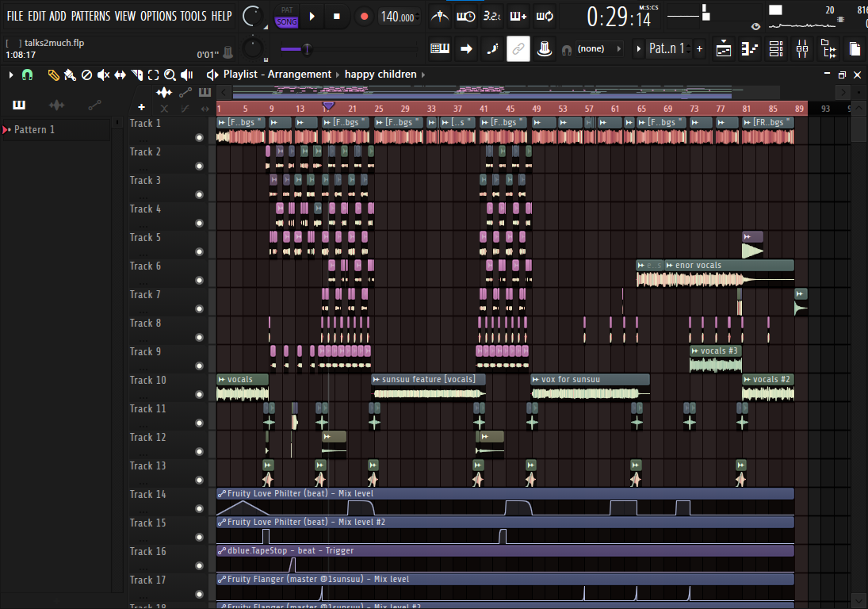This screenshot has width=868, height=609.
Task: Click the knob-on-disc icon in the main toolbar
Action: pos(545,48)
